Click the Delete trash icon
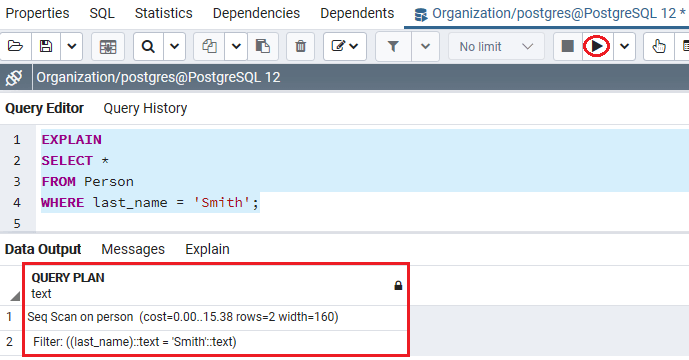Viewport: 689px width, 360px height. [x=301, y=46]
